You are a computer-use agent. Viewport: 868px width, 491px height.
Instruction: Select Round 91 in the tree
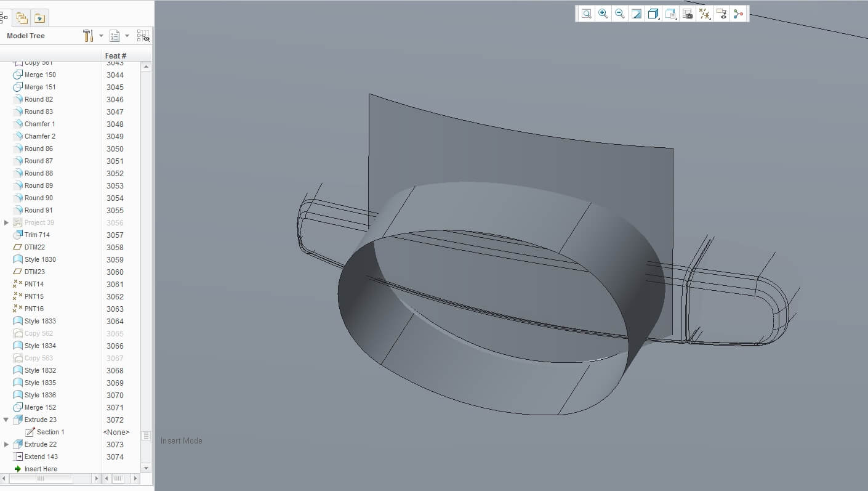38,210
